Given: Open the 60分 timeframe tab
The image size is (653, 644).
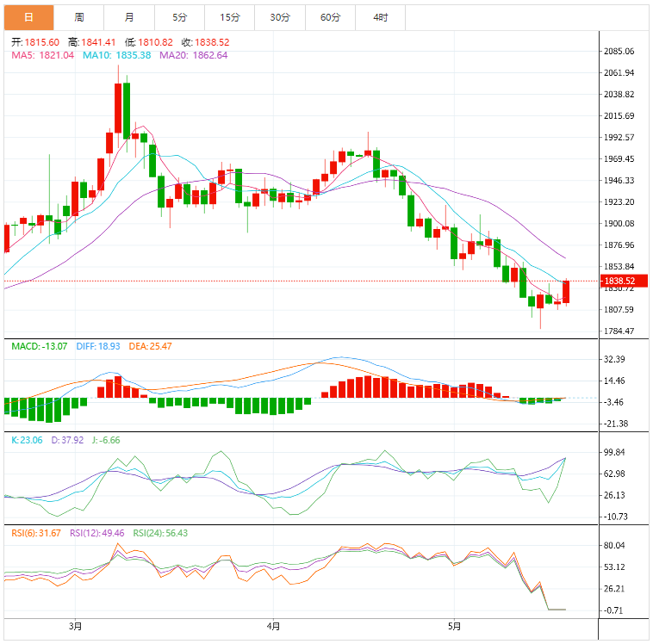Looking at the screenshot, I should [331, 17].
